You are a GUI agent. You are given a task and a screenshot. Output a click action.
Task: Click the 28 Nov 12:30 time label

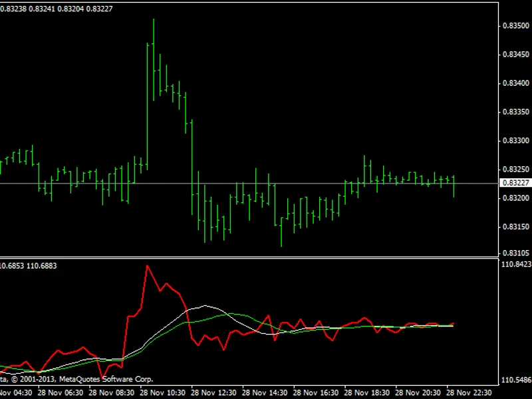tap(213, 393)
